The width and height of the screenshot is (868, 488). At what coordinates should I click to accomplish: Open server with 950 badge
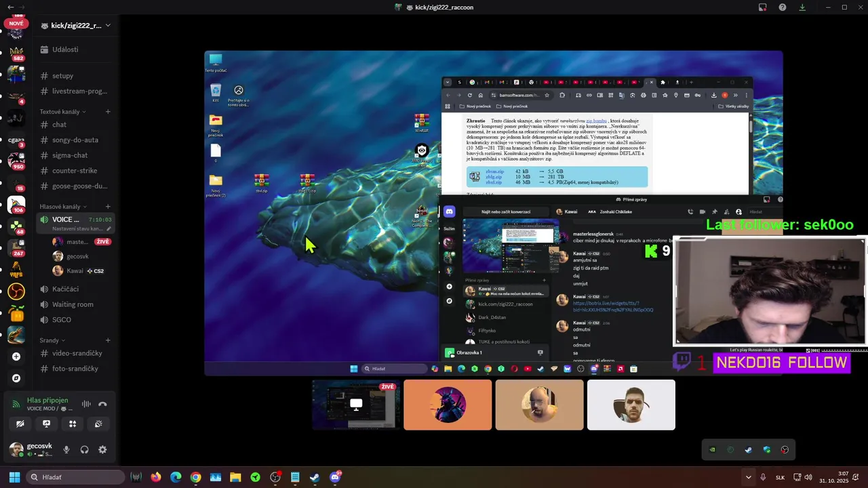(16, 161)
